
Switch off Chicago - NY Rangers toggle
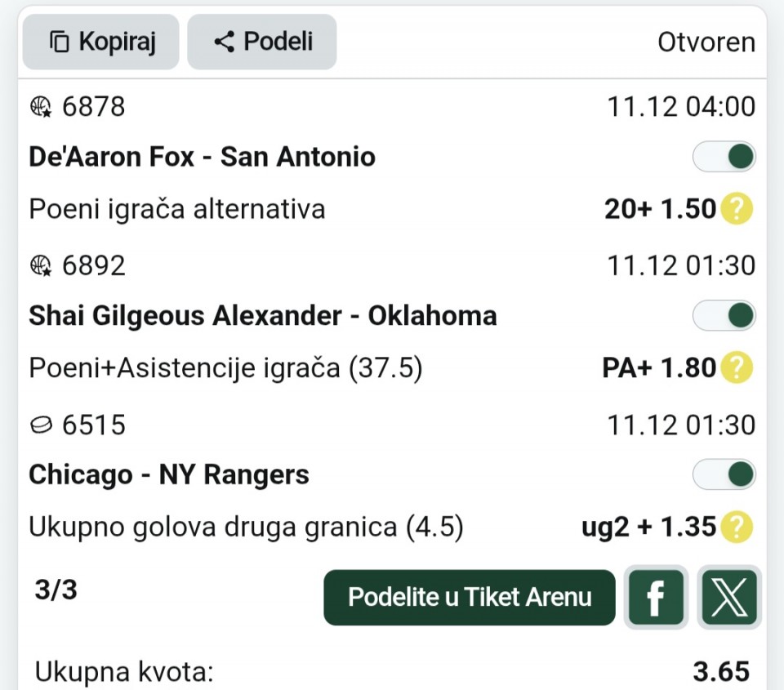[x=724, y=474]
